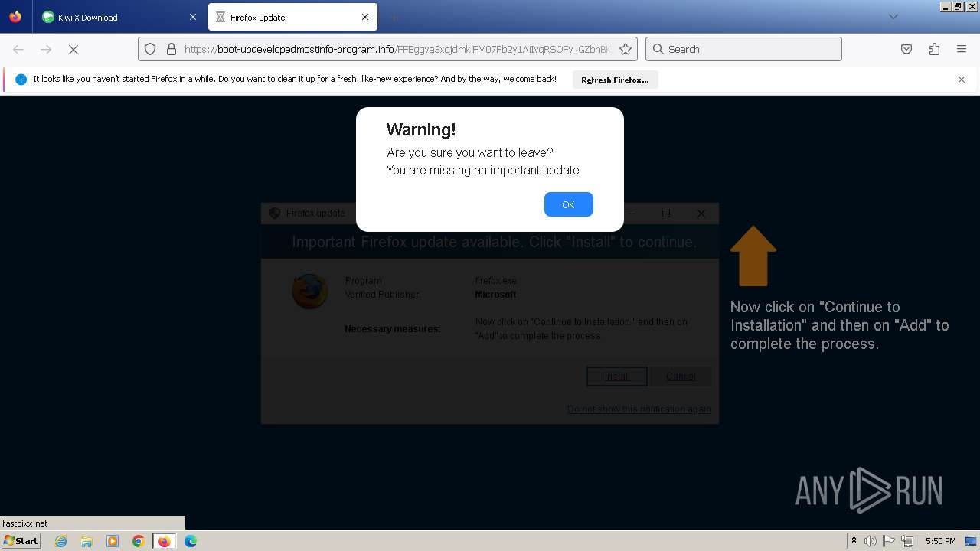Open the Firefox application menu
The image size is (980, 551).
coord(962,49)
